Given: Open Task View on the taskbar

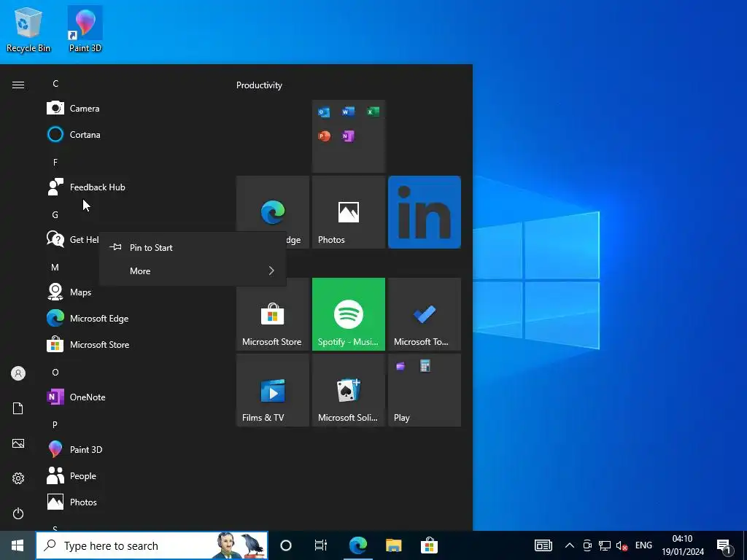Looking at the screenshot, I should (321, 545).
